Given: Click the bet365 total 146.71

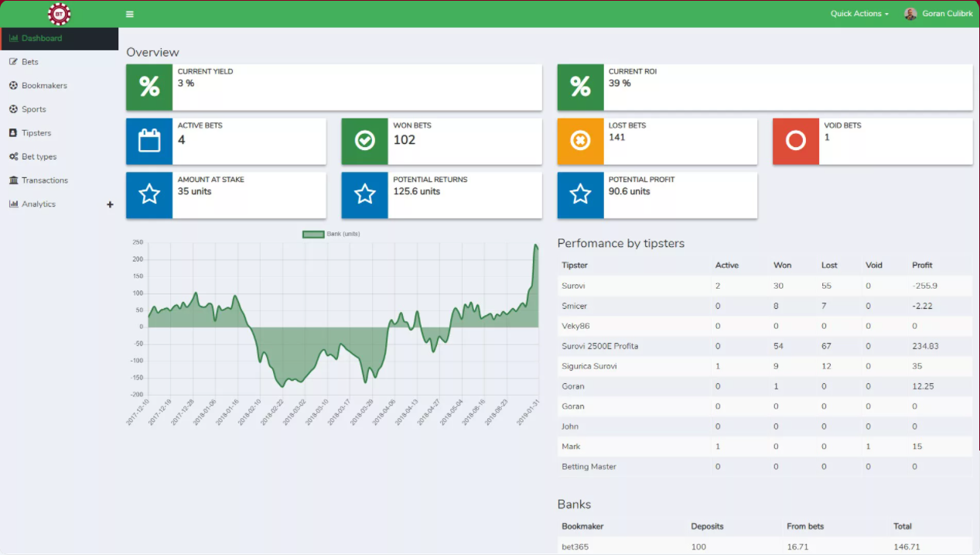Looking at the screenshot, I should coord(906,546).
